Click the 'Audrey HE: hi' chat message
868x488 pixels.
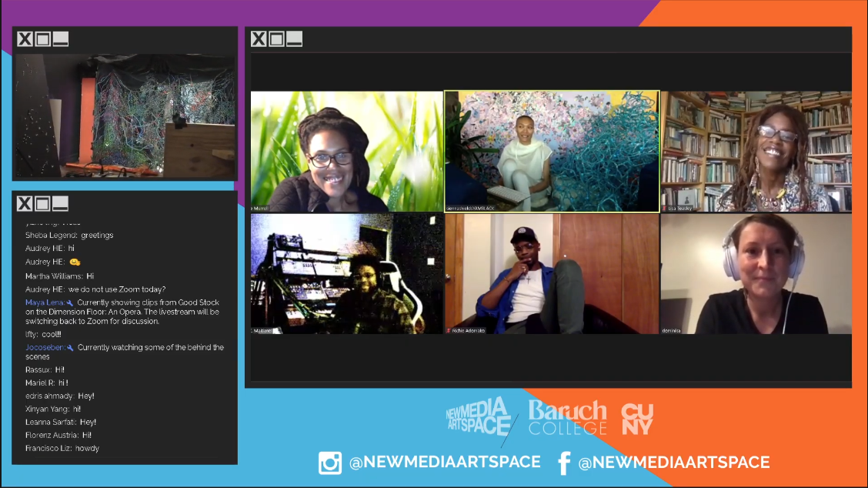point(50,248)
